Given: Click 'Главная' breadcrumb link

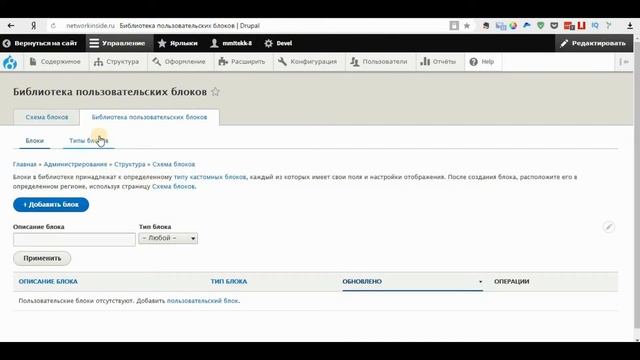Looking at the screenshot, I should pos(24,164).
